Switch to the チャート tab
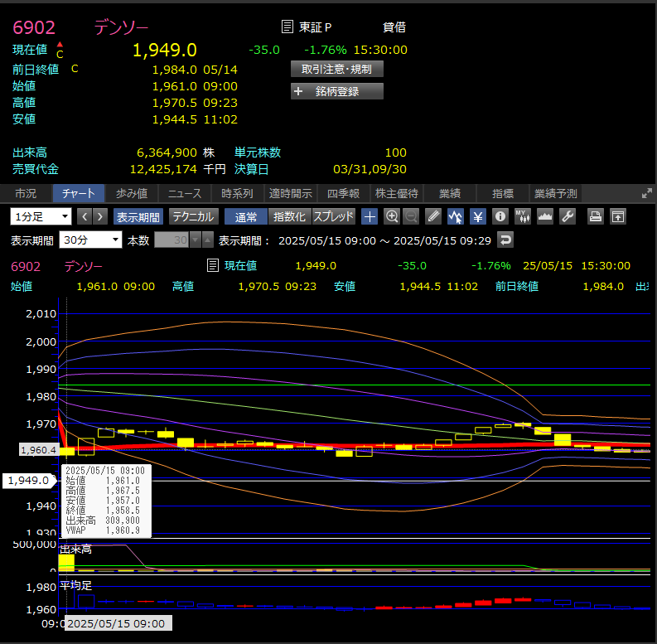The image size is (657, 644). 79,193
